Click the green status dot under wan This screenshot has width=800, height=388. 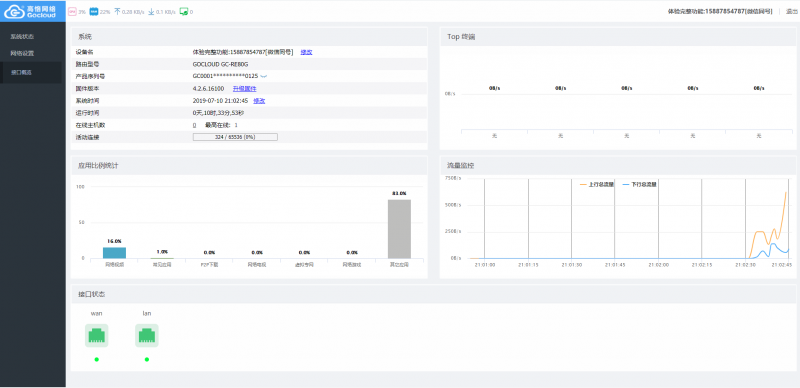click(96, 359)
